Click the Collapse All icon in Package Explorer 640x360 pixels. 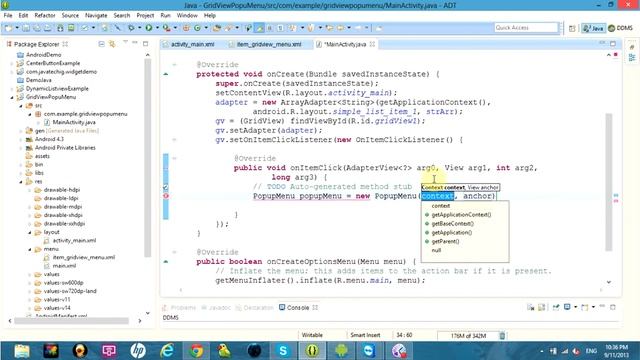pos(101,44)
